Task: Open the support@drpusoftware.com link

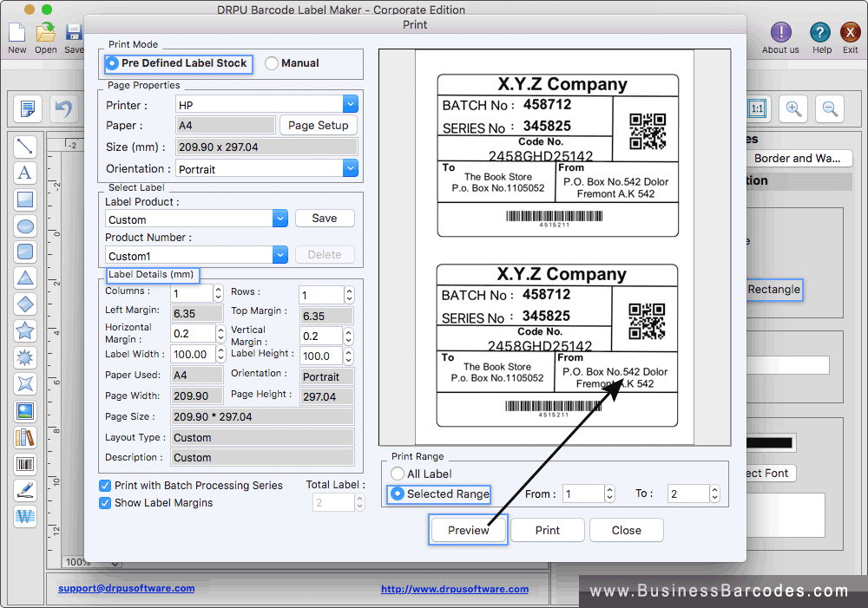Action: (126, 588)
